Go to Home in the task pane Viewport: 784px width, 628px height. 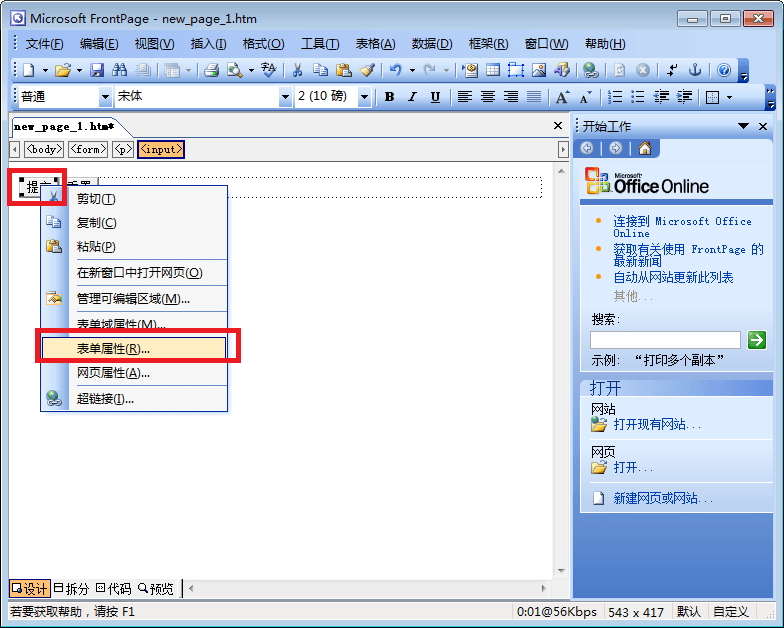645,148
